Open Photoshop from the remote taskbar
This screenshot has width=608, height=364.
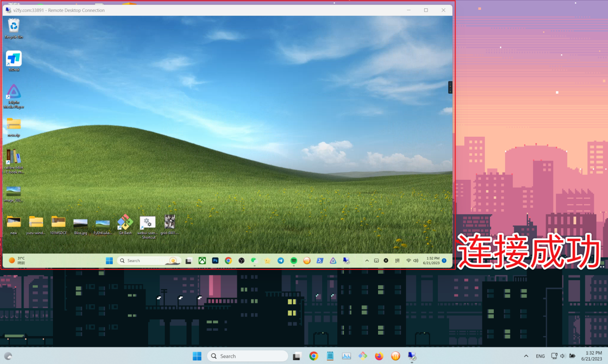215,260
